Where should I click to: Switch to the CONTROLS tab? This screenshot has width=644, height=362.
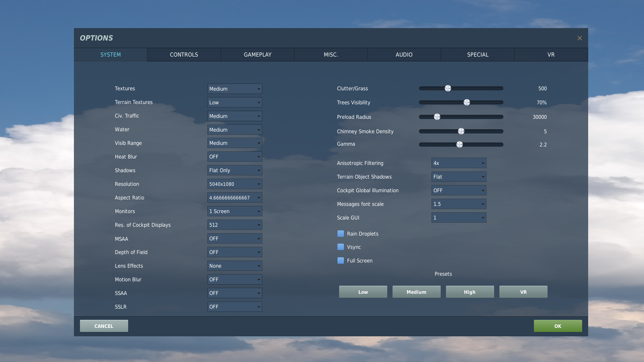pos(184,55)
